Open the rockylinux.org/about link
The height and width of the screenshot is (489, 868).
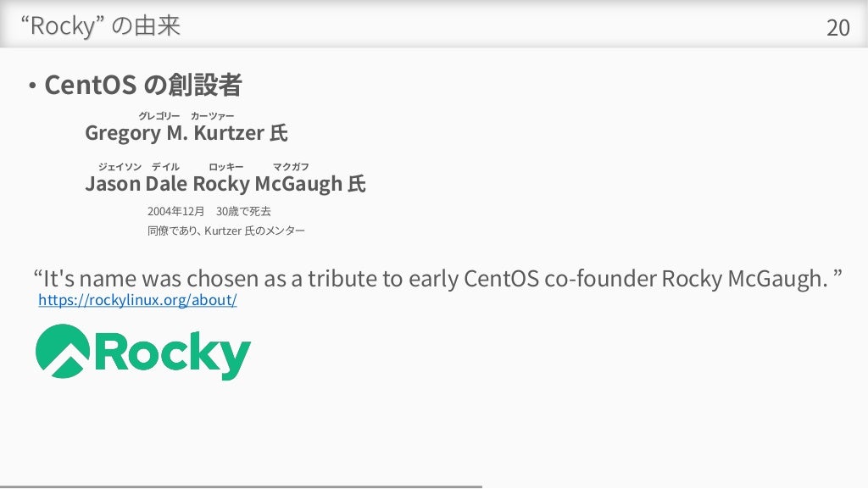137,300
